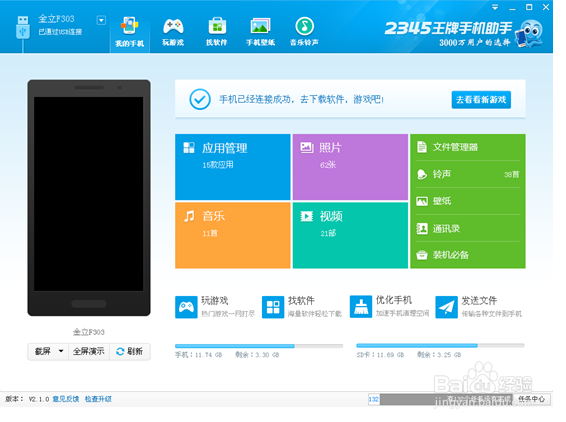The height and width of the screenshot is (422, 566).
Task: Click the 热门游戏一网打尽 text
Action: click(x=228, y=314)
